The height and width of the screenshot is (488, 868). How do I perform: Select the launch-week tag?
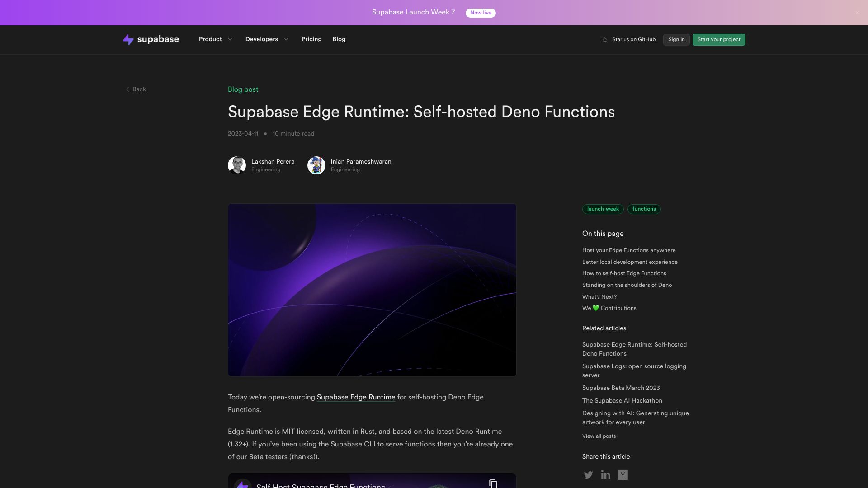click(603, 209)
